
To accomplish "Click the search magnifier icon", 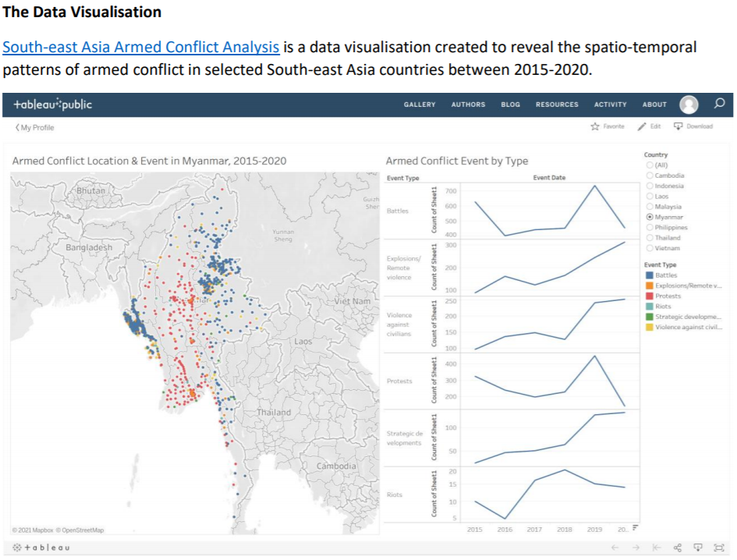I will [719, 104].
